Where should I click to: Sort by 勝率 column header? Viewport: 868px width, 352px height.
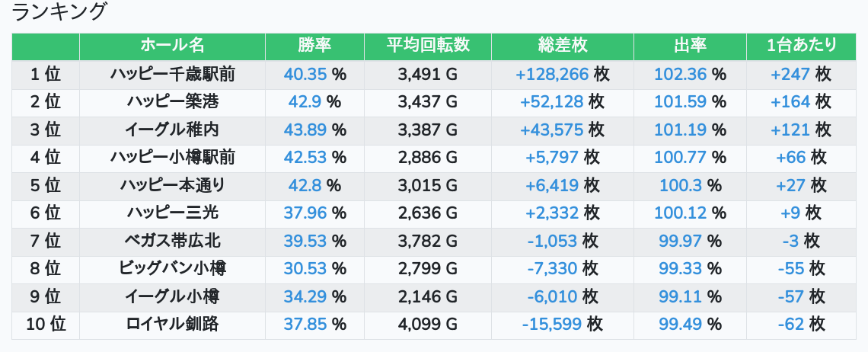[314, 46]
